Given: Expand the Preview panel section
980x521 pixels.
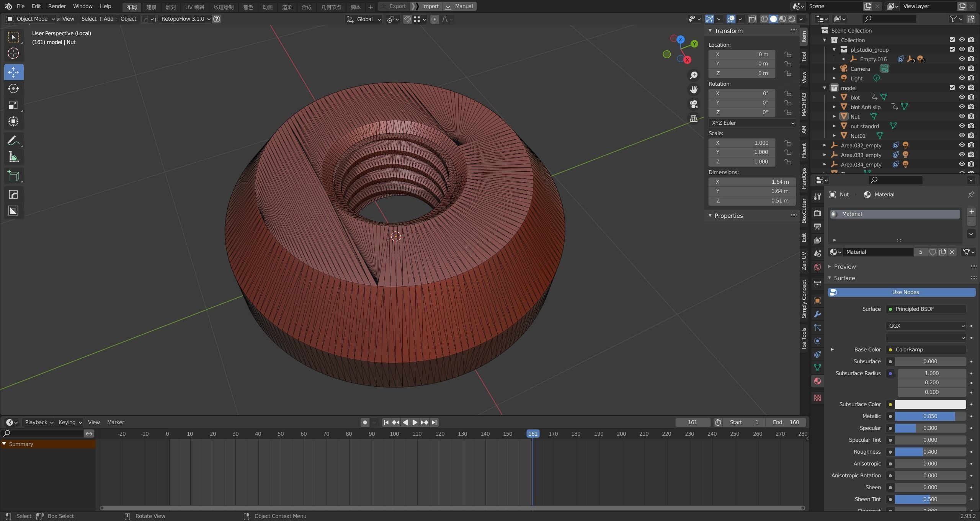Looking at the screenshot, I should [844, 266].
